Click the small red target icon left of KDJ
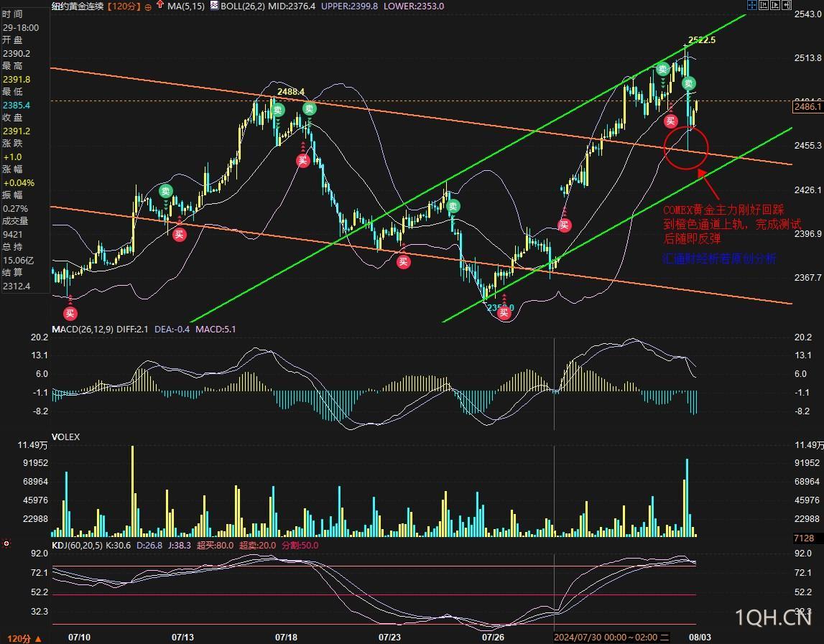This screenshot has height=644, width=824. pos(6,543)
